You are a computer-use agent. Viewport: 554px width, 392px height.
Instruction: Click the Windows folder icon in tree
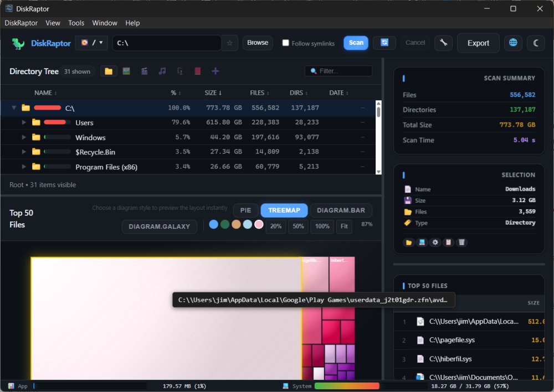tap(36, 137)
